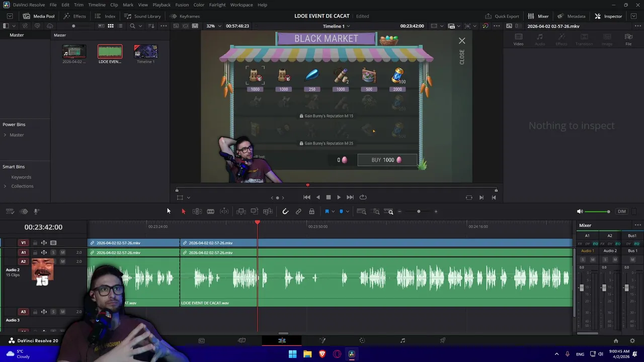The image size is (644, 362).
Task: Toggle the Position Lock padlock icon
Action: tap(312, 212)
